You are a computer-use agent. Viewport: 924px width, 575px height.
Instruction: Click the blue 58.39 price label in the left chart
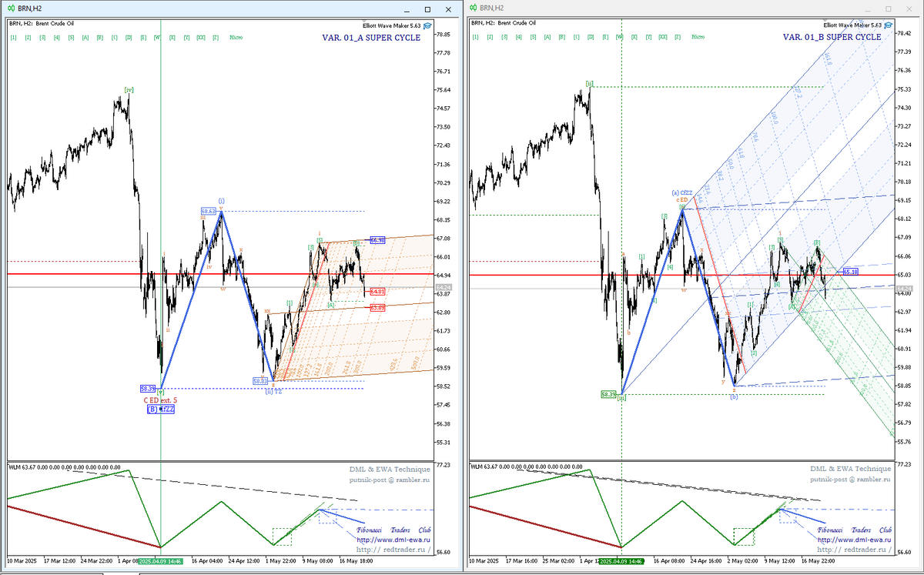pyautogui.click(x=149, y=389)
